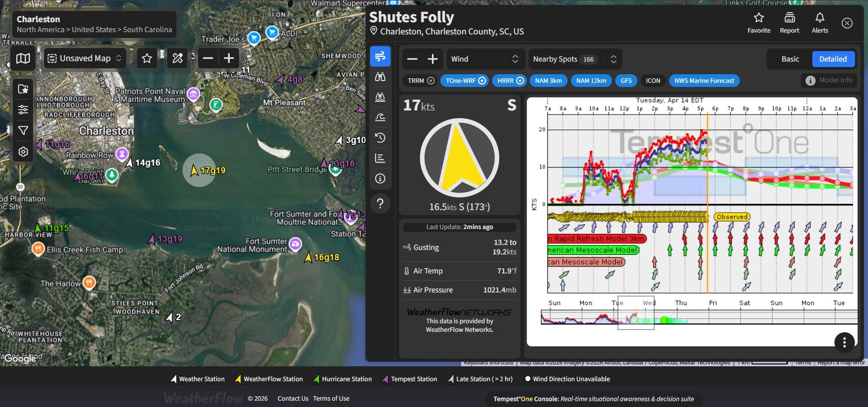Open the history clock sidebar icon
Screen dimensions: 868x407
pyautogui.click(x=381, y=138)
